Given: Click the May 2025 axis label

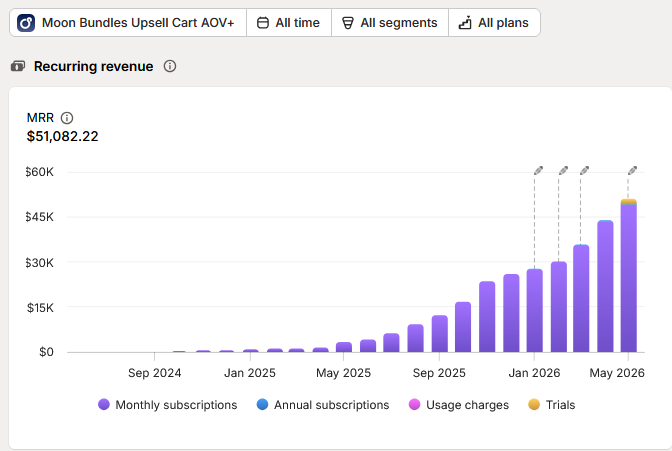Looking at the screenshot, I should click(x=344, y=373).
